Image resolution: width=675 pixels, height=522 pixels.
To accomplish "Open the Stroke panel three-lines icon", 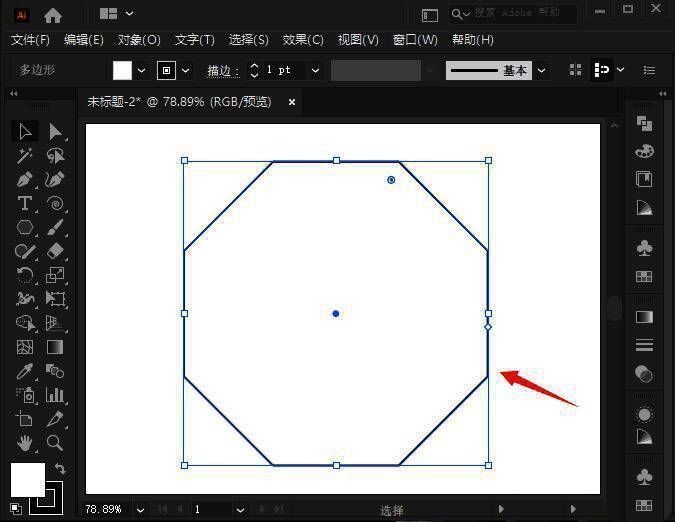I will pyautogui.click(x=644, y=345).
